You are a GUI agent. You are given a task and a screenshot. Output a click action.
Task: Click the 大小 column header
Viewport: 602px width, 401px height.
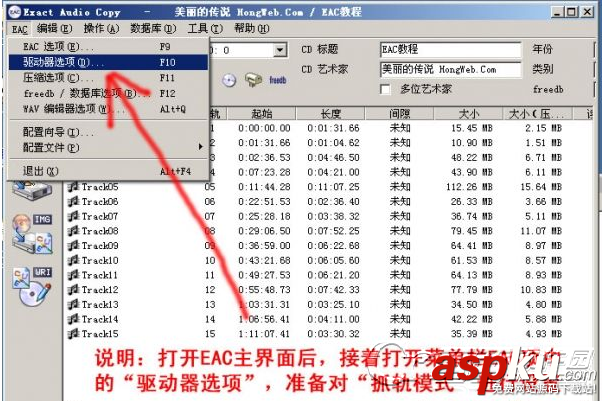(468, 114)
